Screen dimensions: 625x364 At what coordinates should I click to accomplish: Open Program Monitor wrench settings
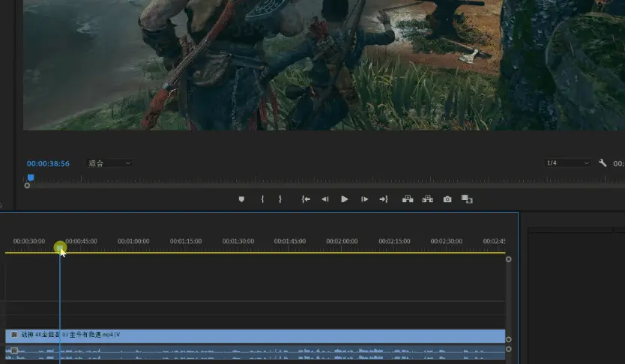603,163
